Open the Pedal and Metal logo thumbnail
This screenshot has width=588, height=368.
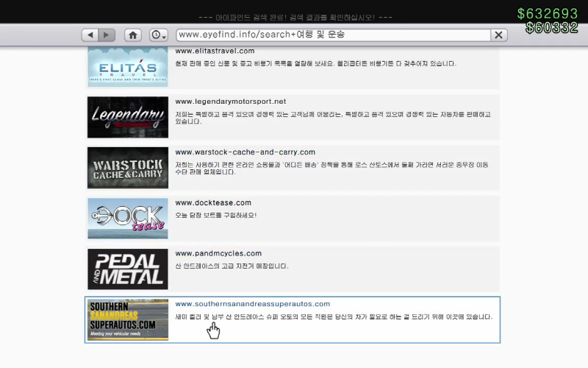(128, 269)
